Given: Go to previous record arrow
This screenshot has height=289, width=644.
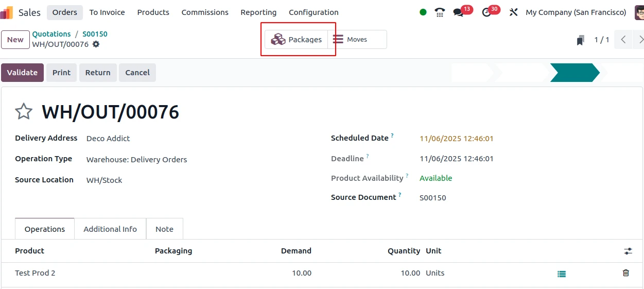Looking at the screenshot, I should tap(623, 40).
